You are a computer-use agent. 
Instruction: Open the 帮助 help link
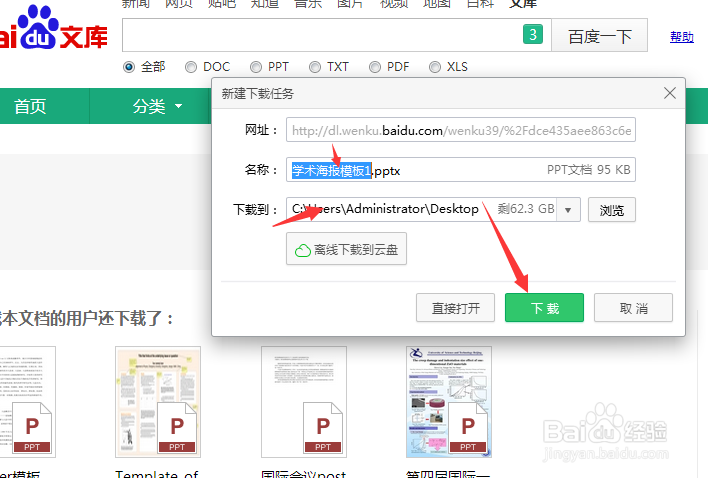[682, 37]
